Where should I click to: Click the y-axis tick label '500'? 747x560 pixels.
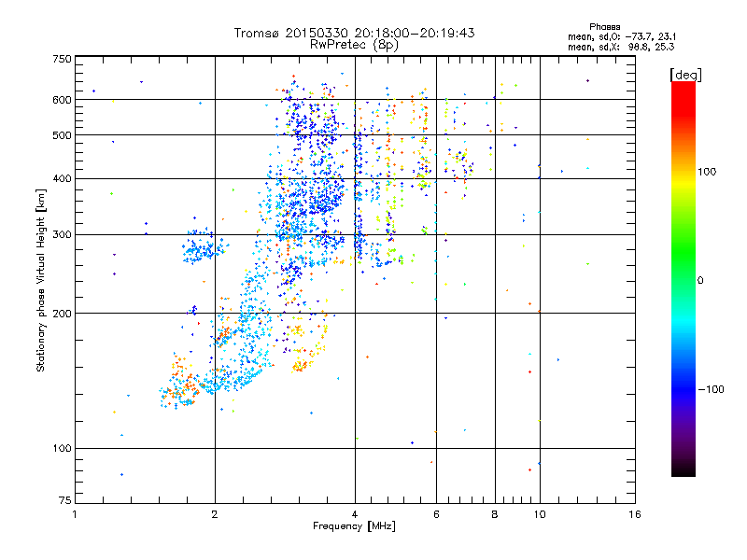tap(62, 135)
